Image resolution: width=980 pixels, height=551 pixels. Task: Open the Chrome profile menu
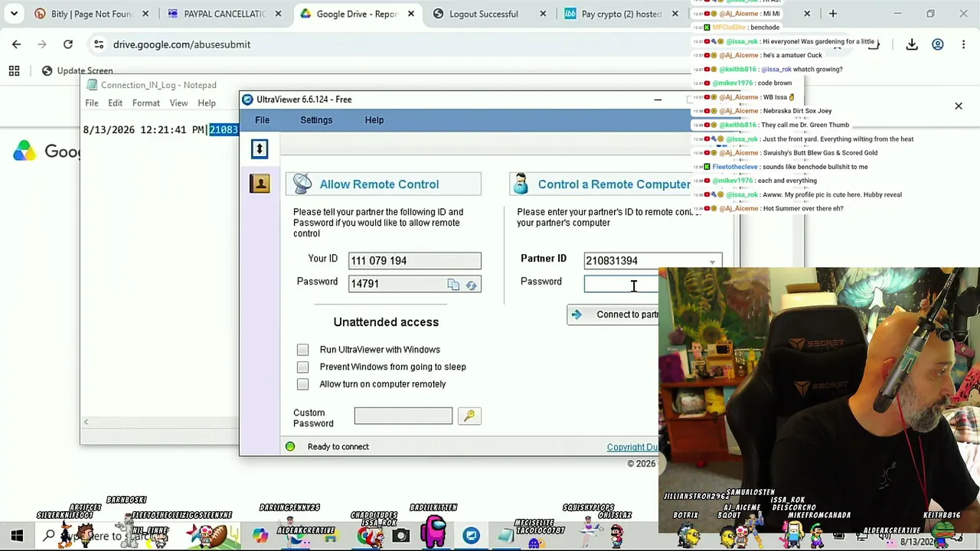[938, 44]
